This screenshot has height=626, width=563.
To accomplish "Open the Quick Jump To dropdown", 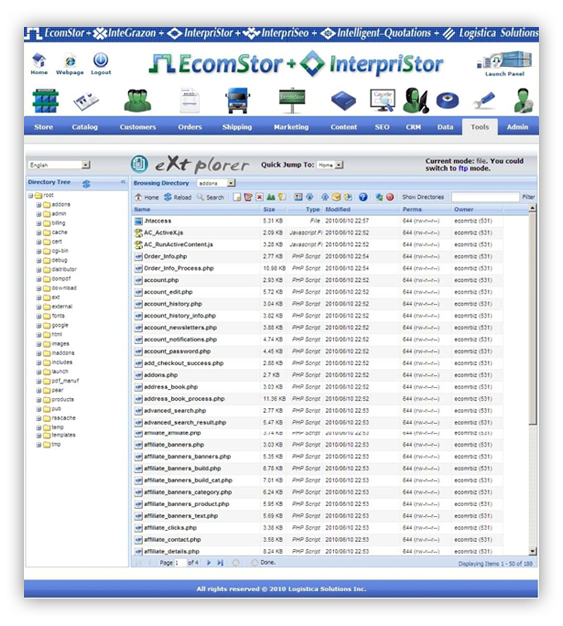I will (330, 165).
